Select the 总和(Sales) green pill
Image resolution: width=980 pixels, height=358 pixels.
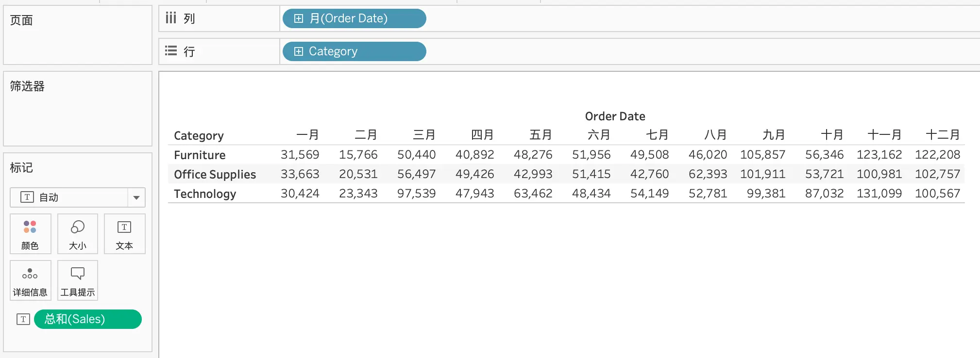click(88, 319)
